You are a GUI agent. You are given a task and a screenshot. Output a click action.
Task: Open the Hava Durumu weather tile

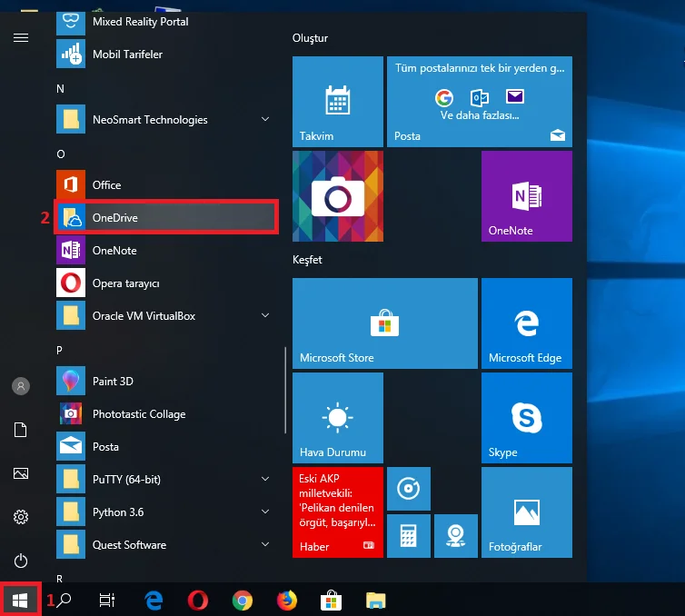(338, 418)
